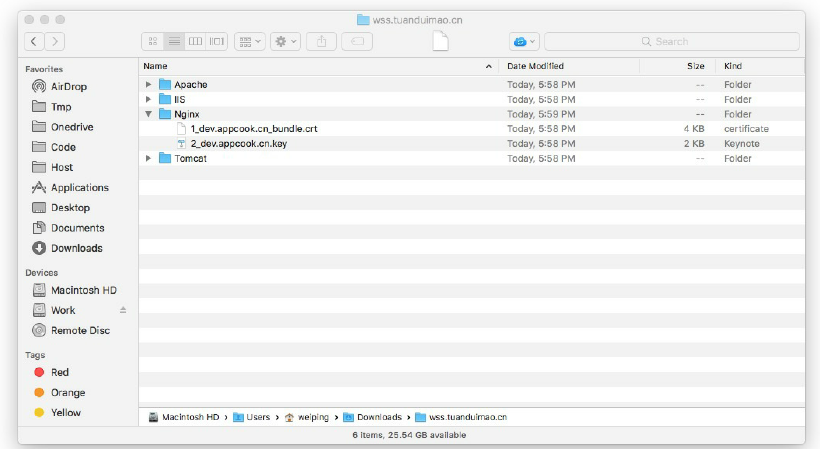Image resolution: width=820 pixels, height=449 pixels.
Task: Switch to icon view
Action: point(153,41)
